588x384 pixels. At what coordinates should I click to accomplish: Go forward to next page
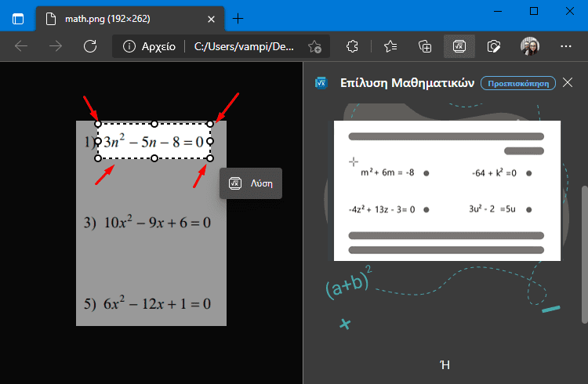(56, 46)
